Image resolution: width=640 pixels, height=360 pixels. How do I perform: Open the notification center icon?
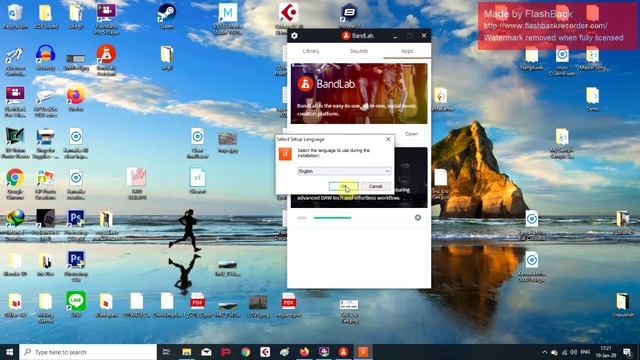(628, 352)
